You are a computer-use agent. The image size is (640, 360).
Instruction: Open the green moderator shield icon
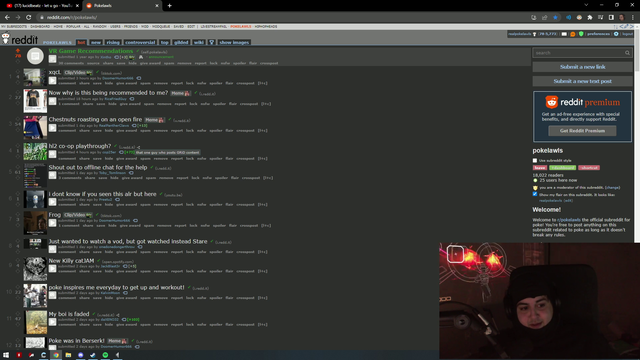(x=581, y=34)
